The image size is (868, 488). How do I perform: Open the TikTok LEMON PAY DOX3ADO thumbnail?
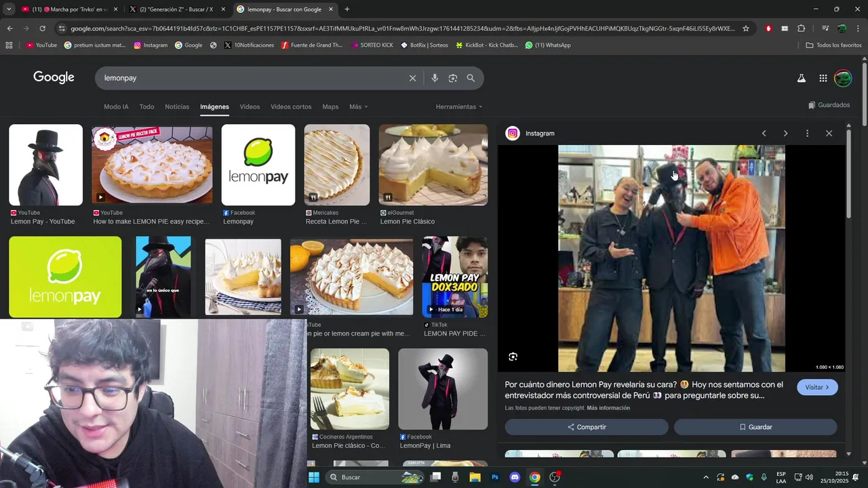click(x=454, y=277)
